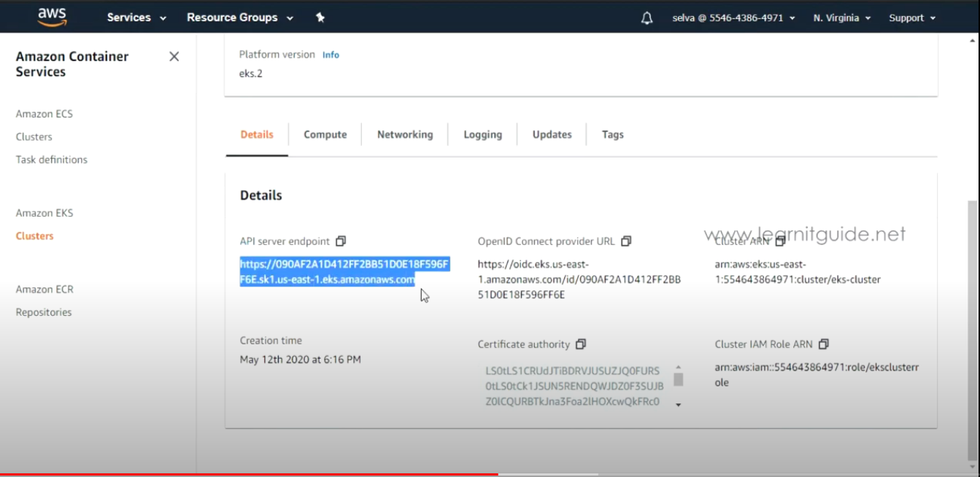980x477 pixels.
Task: Click the May 12th 2020 creation time
Action: [x=301, y=360]
